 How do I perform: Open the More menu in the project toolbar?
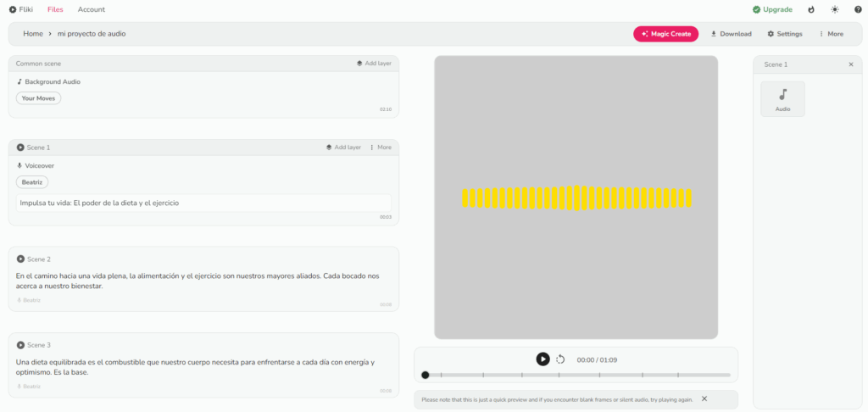pos(831,34)
